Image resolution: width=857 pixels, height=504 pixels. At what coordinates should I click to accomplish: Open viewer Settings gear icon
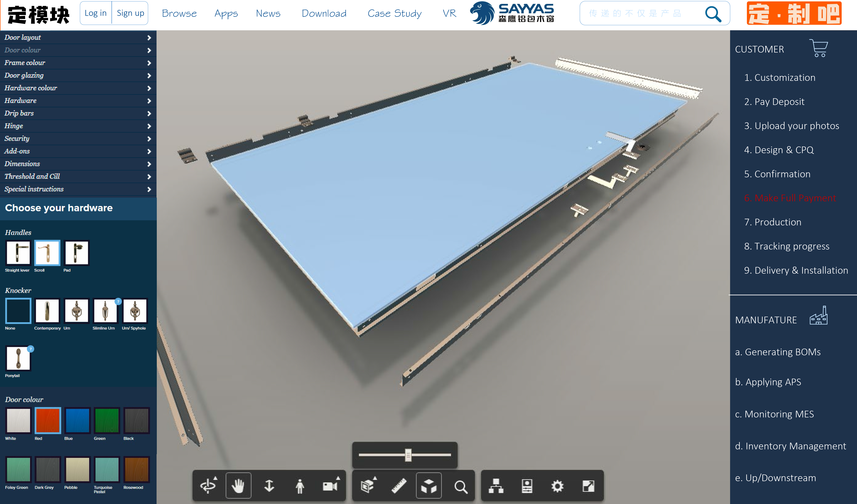pyautogui.click(x=557, y=486)
